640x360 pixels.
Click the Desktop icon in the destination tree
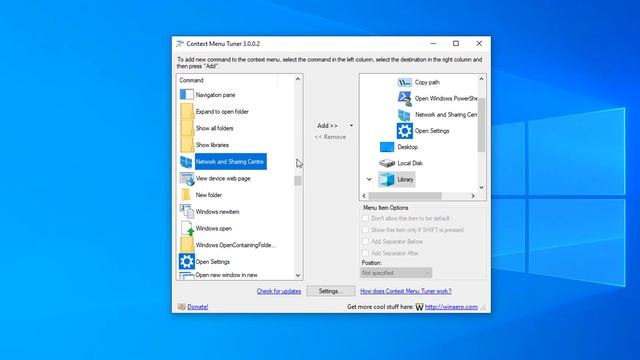387,147
